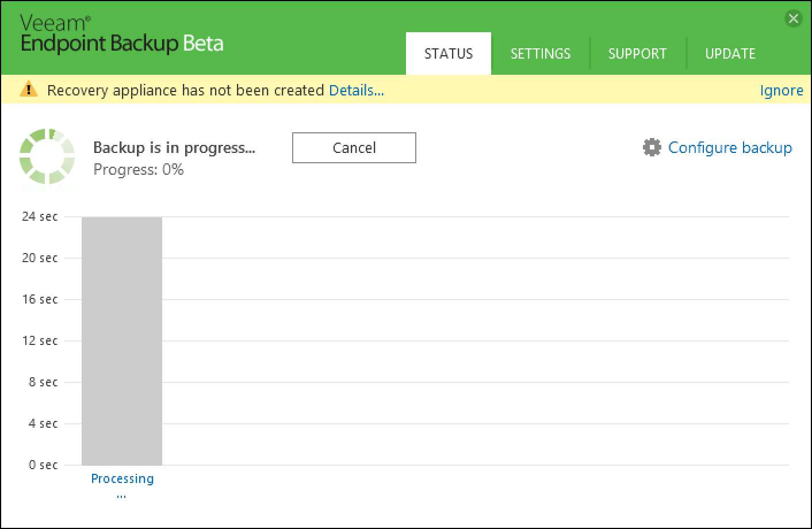Cancel the backup in progress

click(354, 148)
